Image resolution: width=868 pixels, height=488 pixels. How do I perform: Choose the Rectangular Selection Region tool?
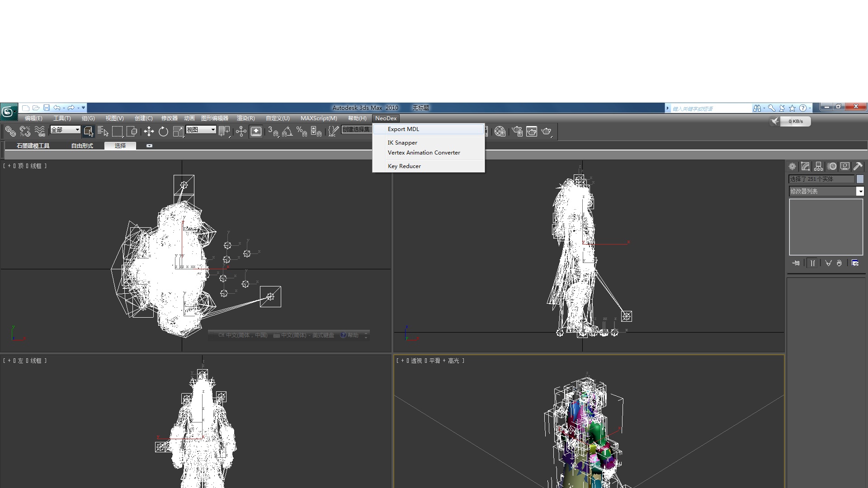pyautogui.click(x=117, y=131)
